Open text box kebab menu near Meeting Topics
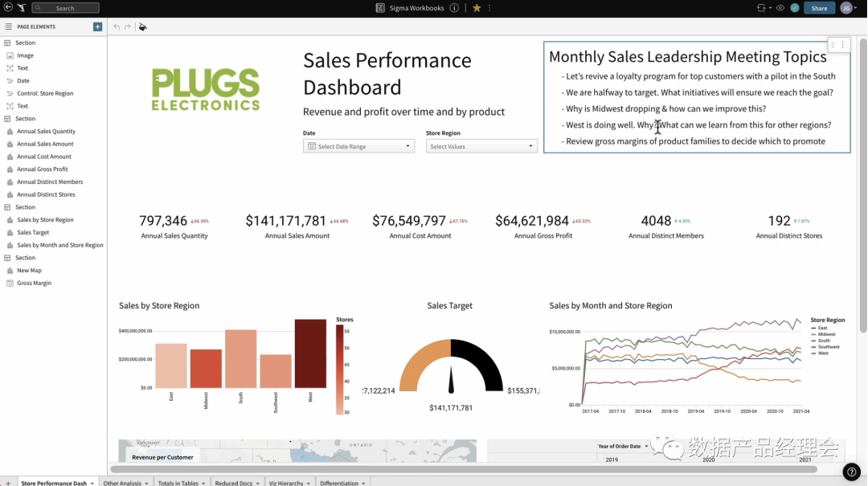 click(x=843, y=45)
